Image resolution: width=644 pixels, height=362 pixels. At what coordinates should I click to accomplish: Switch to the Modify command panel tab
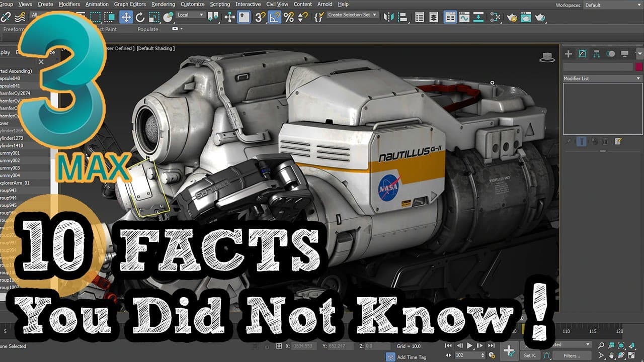click(583, 54)
